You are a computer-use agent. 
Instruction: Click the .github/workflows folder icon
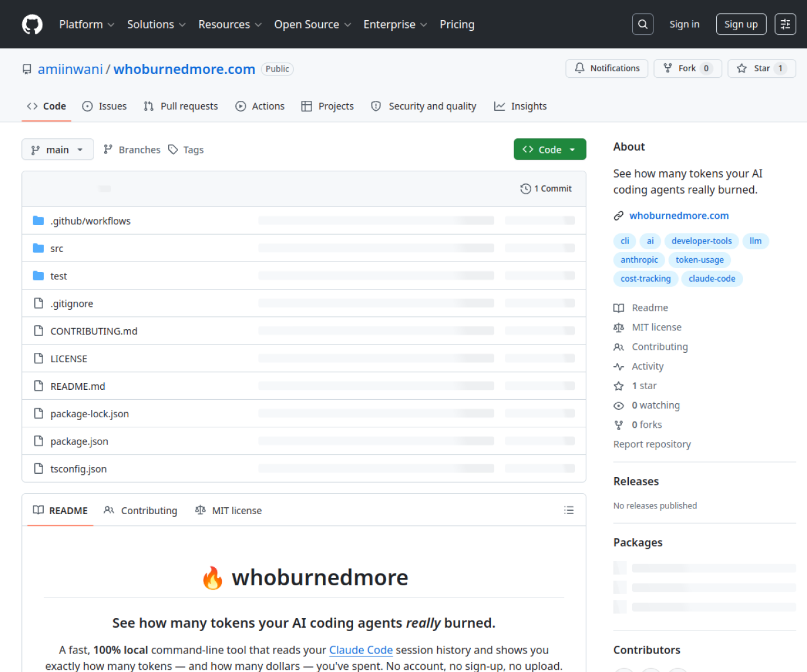(x=38, y=221)
